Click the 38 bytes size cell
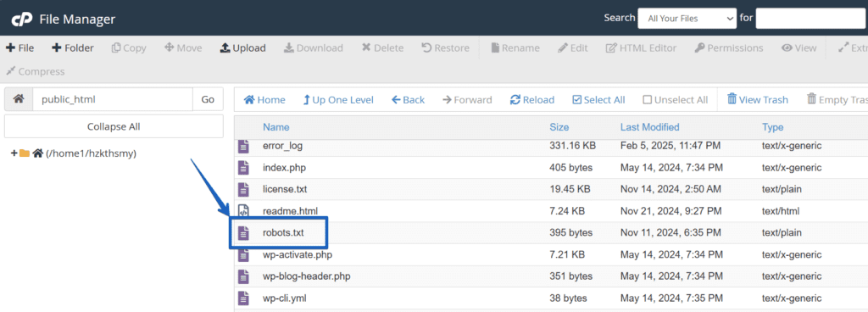The width and height of the screenshot is (868, 312). pos(569,298)
